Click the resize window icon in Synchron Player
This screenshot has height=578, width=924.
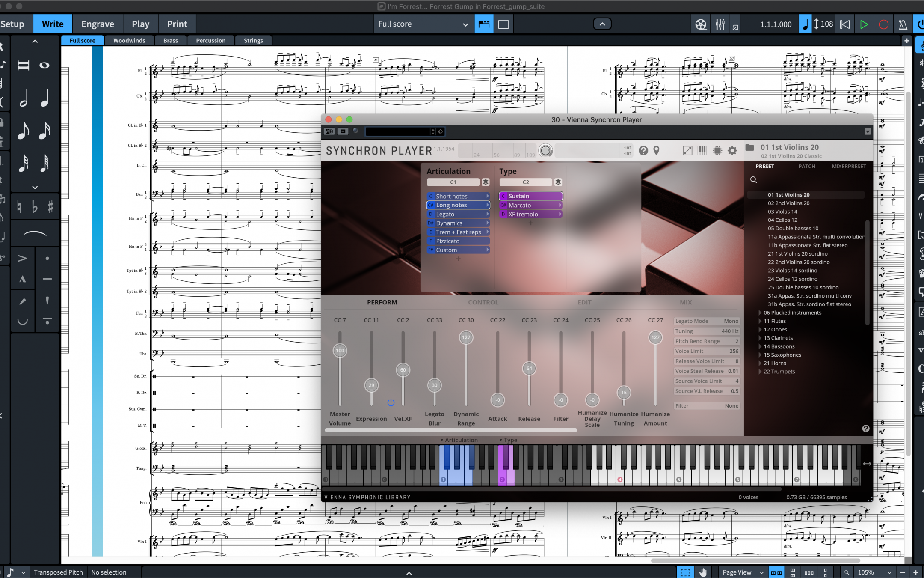click(x=687, y=151)
